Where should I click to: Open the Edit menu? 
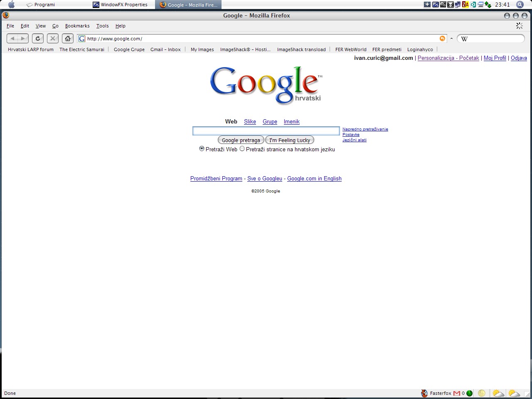point(25,26)
